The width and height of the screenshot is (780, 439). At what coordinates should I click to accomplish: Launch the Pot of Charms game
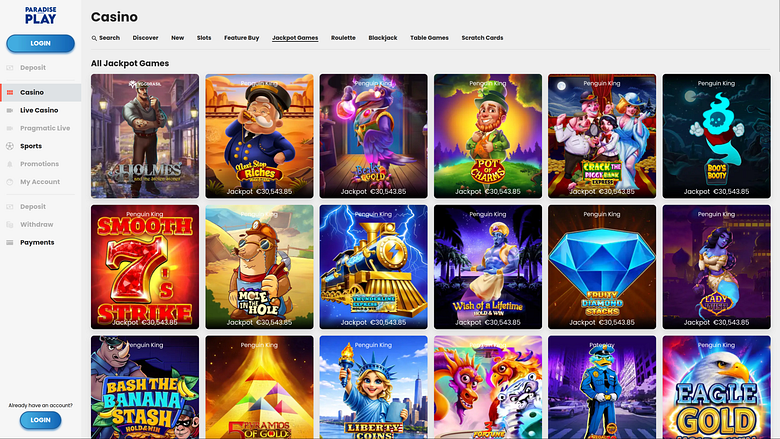click(488, 136)
